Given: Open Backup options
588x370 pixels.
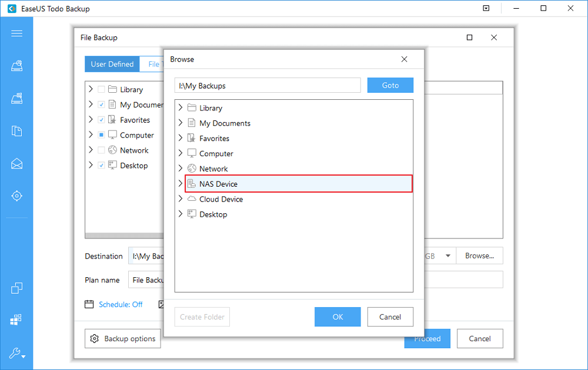Looking at the screenshot, I should click(x=123, y=338).
